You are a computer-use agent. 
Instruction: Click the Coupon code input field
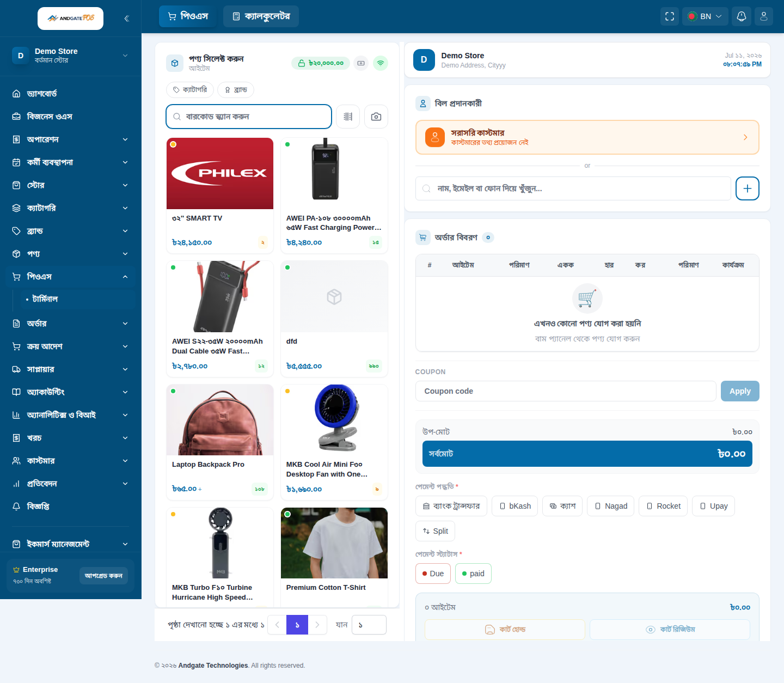click(566, 391)
